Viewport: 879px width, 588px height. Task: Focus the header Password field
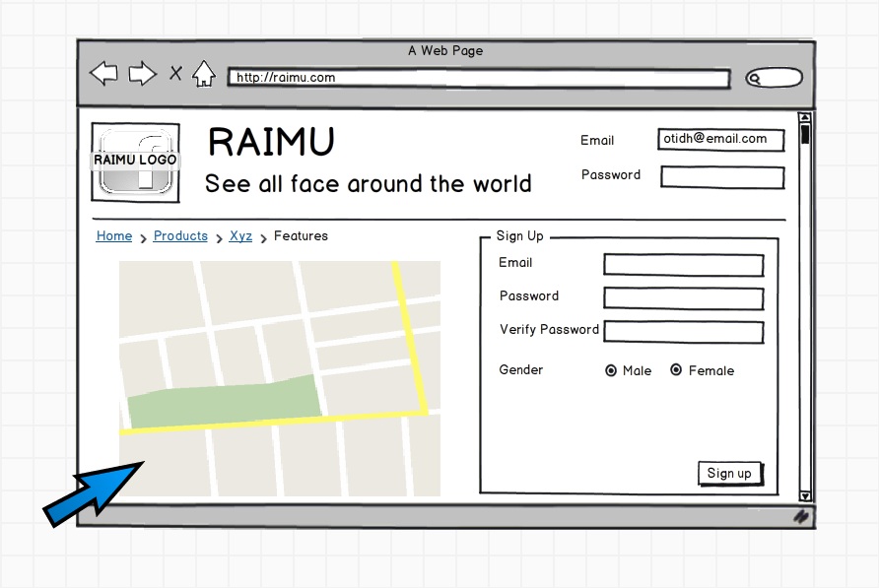(x=722, y=177)
